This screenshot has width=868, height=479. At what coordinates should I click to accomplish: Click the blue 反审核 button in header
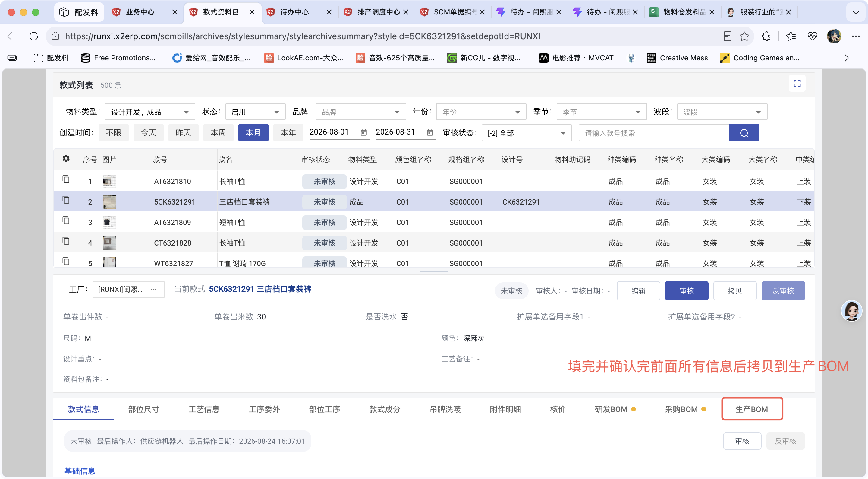[x=783, y=291]
